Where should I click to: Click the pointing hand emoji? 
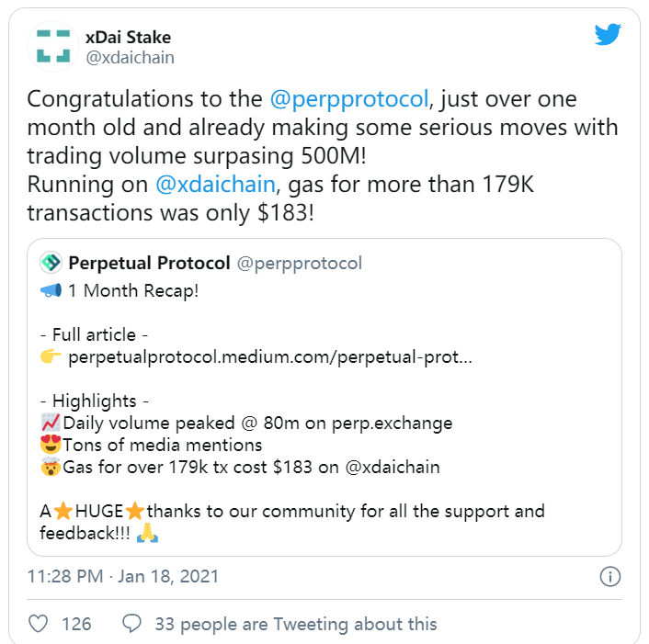point(51,356)
